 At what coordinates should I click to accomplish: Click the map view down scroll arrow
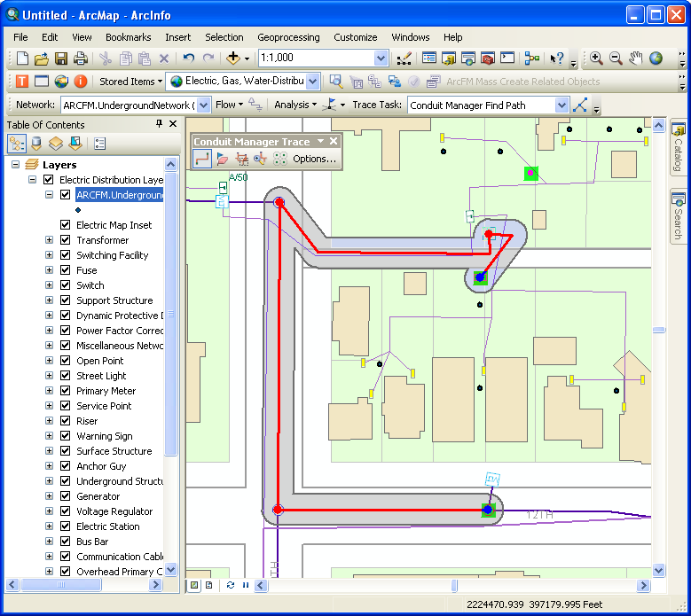tap(658, 570)
